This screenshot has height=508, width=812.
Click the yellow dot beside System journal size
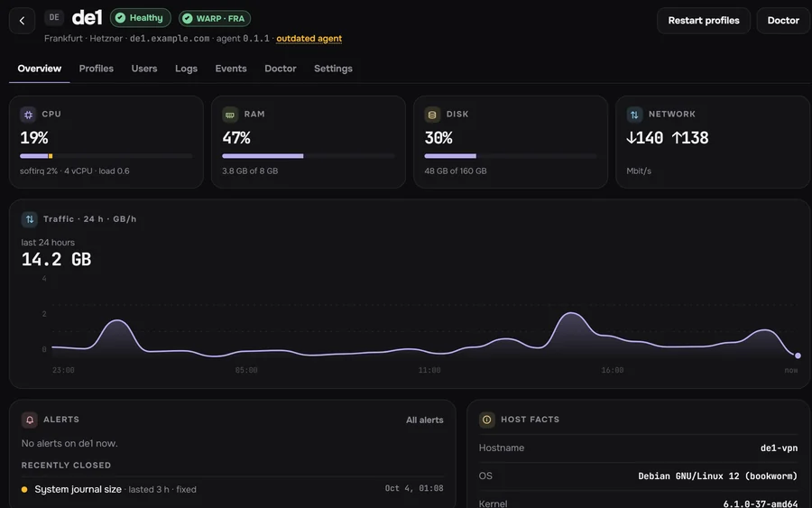tap(24, 489)
